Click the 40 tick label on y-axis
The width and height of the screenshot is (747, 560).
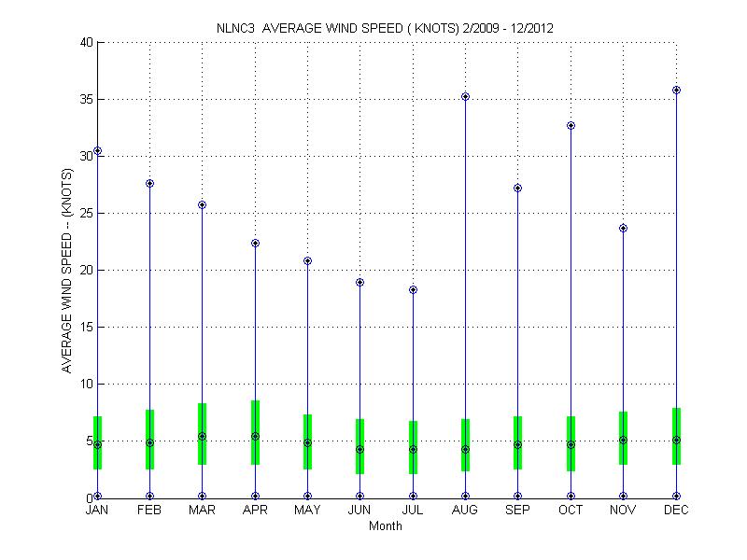click(x=84, y=42)
